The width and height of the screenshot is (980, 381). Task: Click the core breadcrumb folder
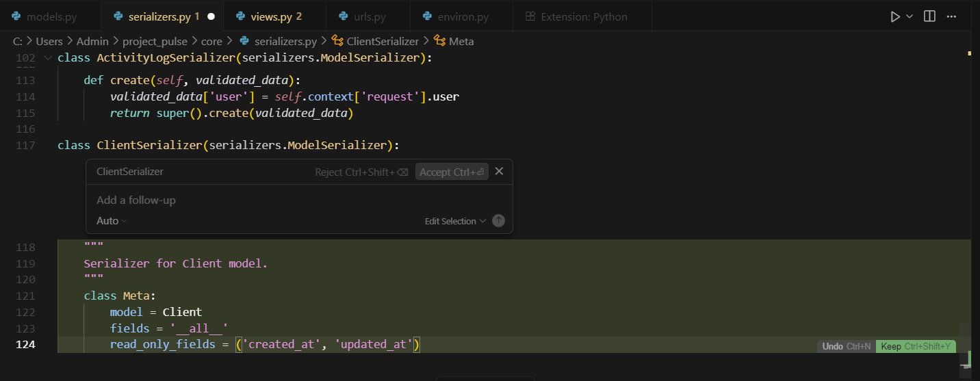[x=211, y=41]
